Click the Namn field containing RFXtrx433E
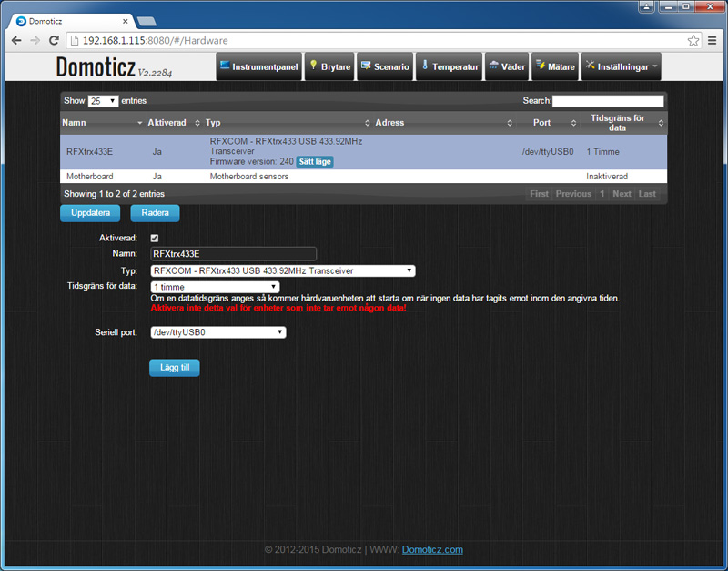Viewport: 728px width, 571px height. tap(234, 254)
